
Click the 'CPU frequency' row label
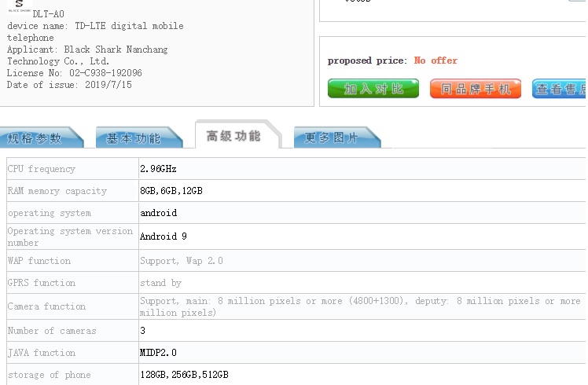pos(41,169)
